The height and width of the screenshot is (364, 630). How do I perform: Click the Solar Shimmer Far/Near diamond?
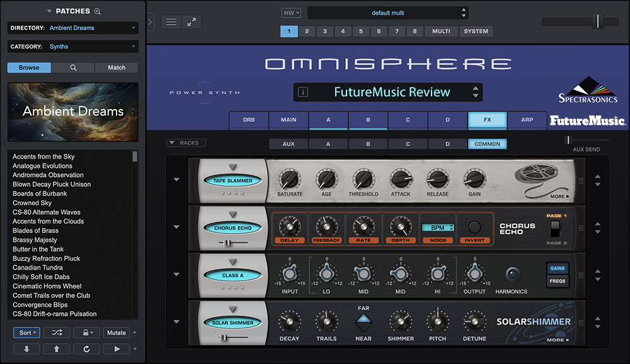pyautogui.click(x=364, y=322)
